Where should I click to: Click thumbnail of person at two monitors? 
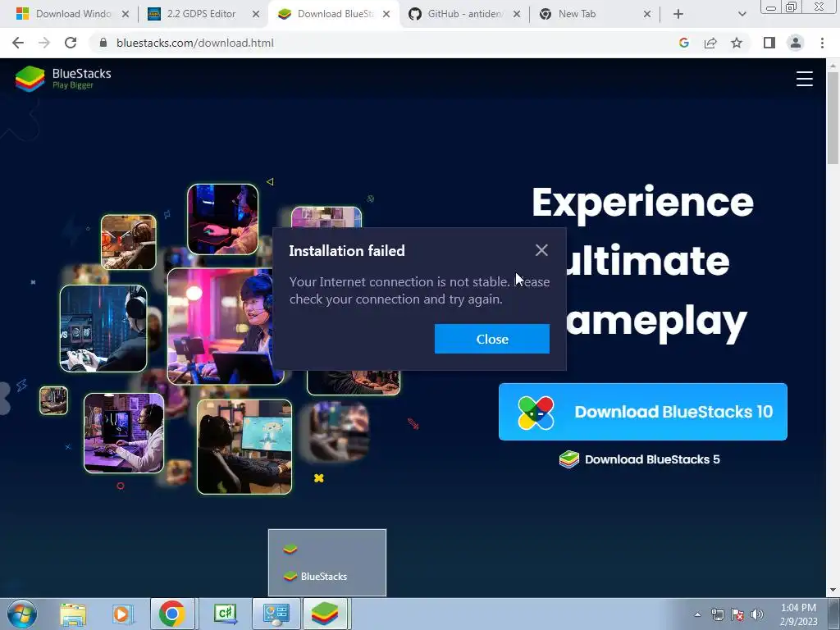coord(124,433)
